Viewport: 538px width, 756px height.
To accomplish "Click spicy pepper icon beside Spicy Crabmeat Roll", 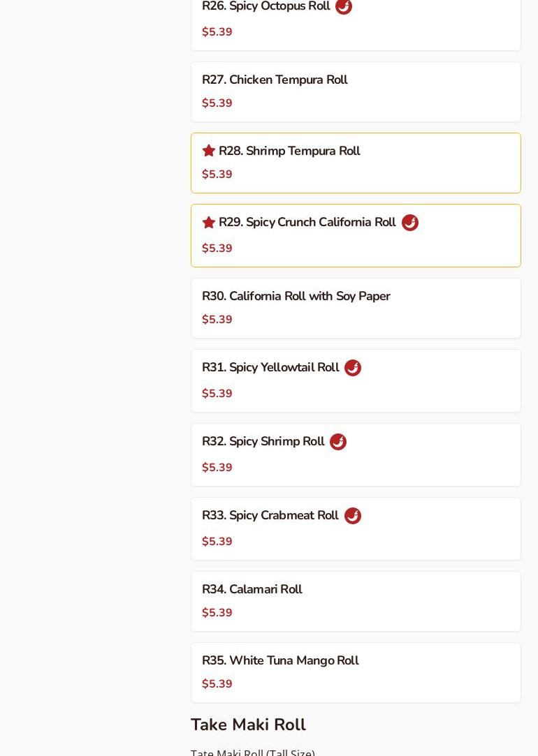I will pyautogui.click(x=353, y=516).
